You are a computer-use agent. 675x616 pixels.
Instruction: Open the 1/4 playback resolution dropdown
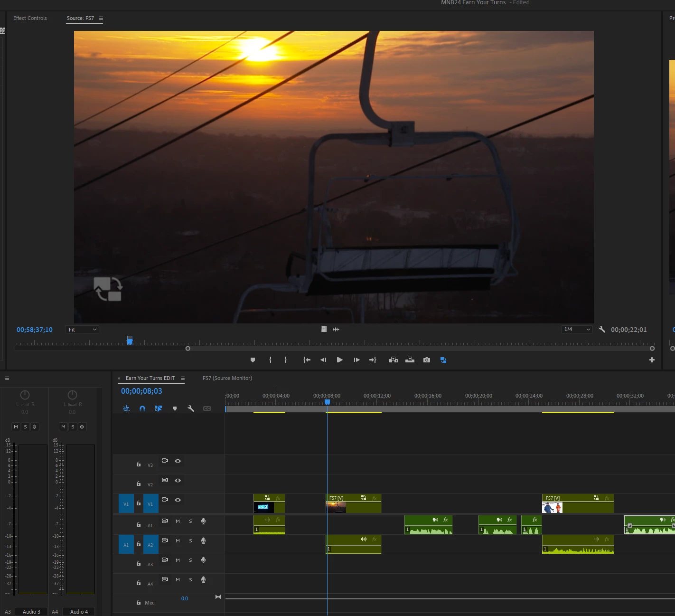577,329
